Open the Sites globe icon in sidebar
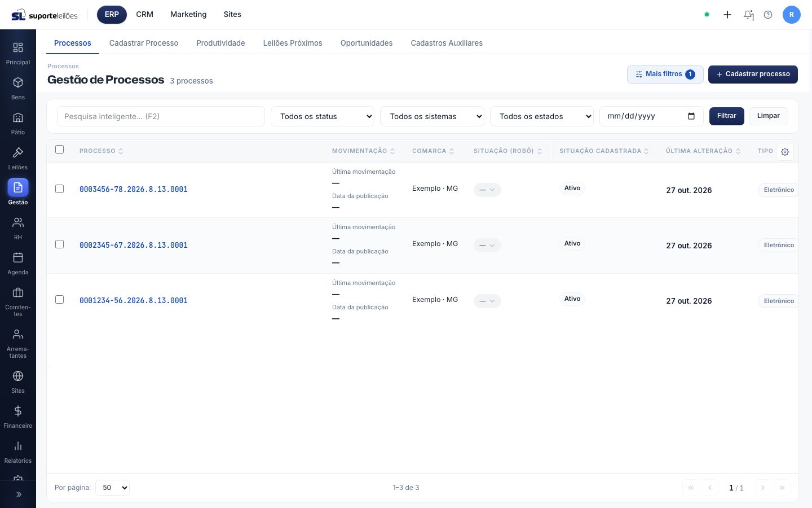The width and height of the screenshot is (812, 508). 18,376
